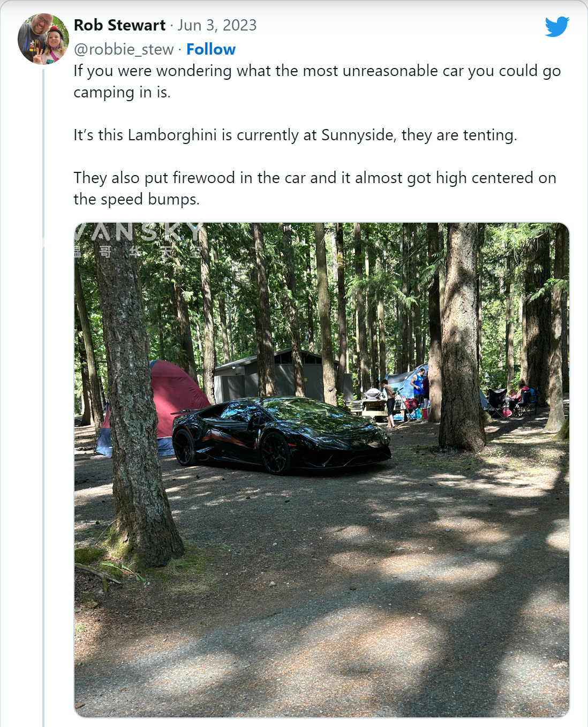Click the vertical thread line below the avatar
Screen dimensions: 588x727
(43, 397)
